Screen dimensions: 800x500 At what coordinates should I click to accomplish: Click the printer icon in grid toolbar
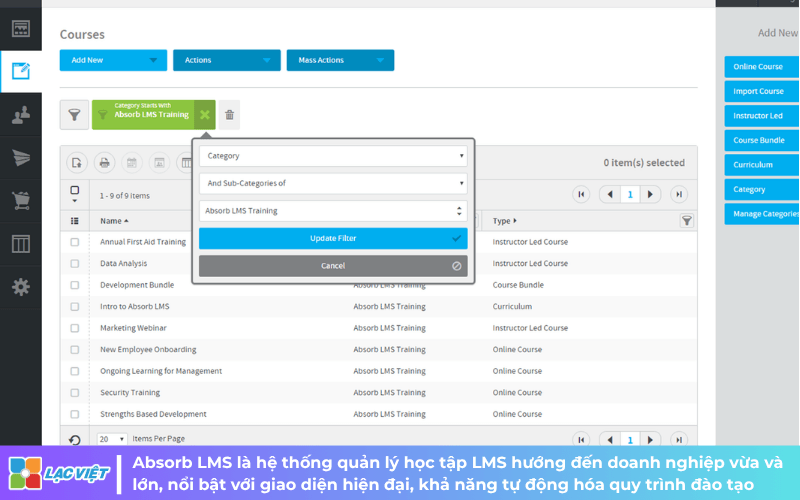click(105, 163)
